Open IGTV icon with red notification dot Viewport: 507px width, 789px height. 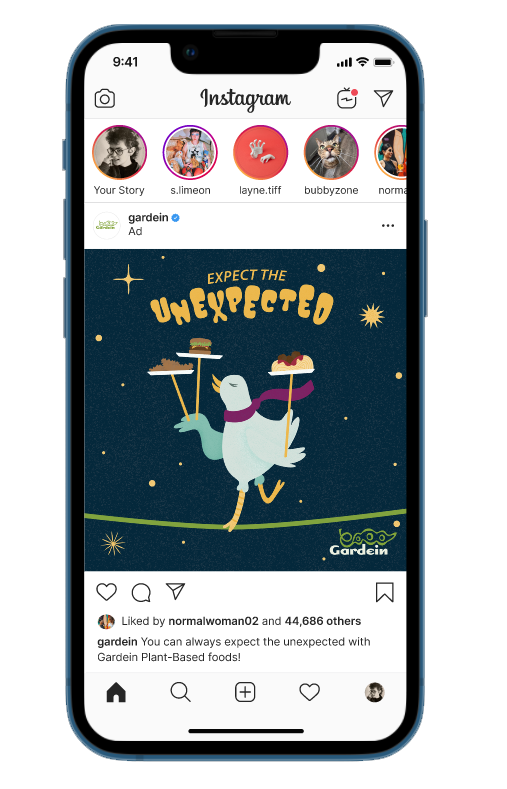[x=347, y=98]
